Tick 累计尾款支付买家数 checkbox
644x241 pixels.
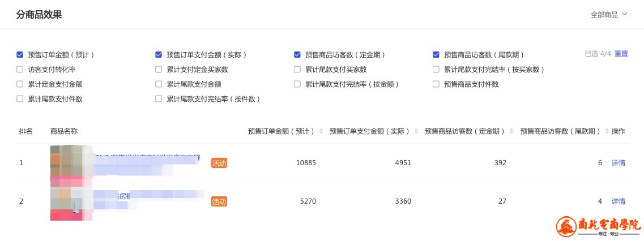click(297, 70)
